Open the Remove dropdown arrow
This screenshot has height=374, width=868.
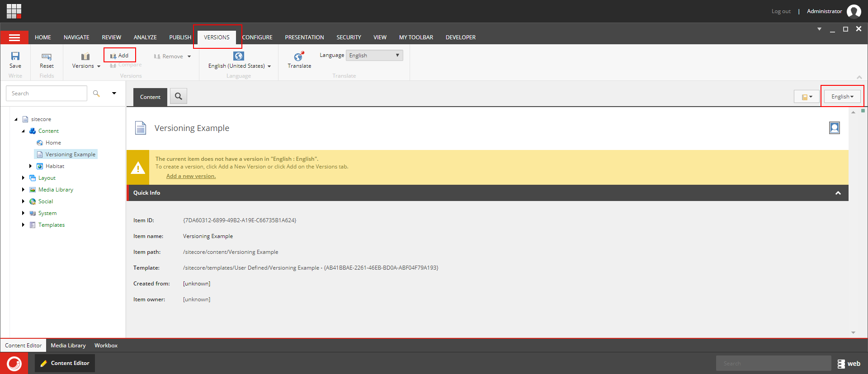click(189, 56)
